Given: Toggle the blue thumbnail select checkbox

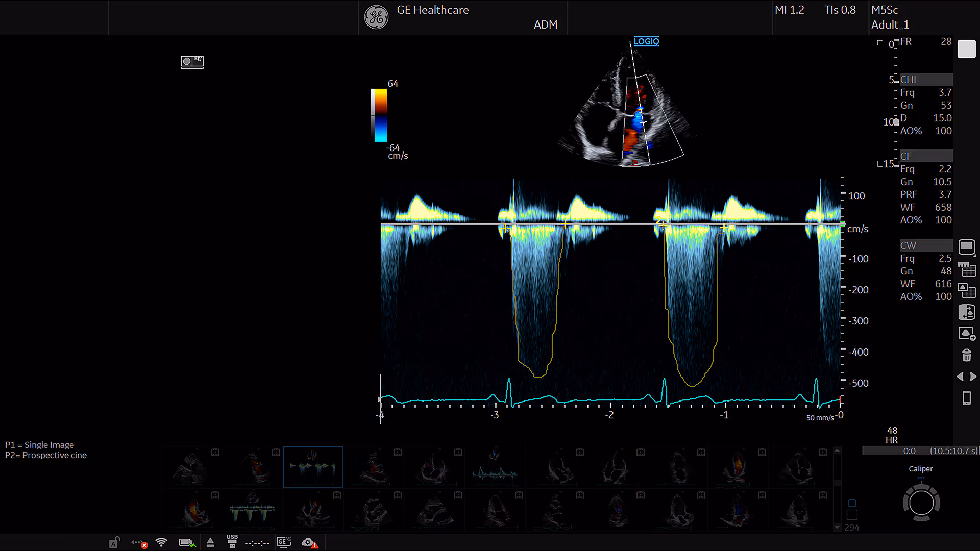Looking at the screenshot, I should tap(852, 504).
